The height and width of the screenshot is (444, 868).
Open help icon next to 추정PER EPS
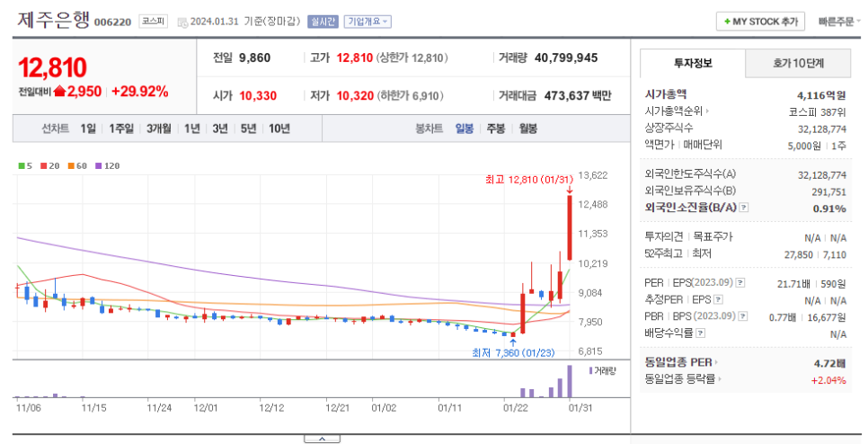coord(718,300)
